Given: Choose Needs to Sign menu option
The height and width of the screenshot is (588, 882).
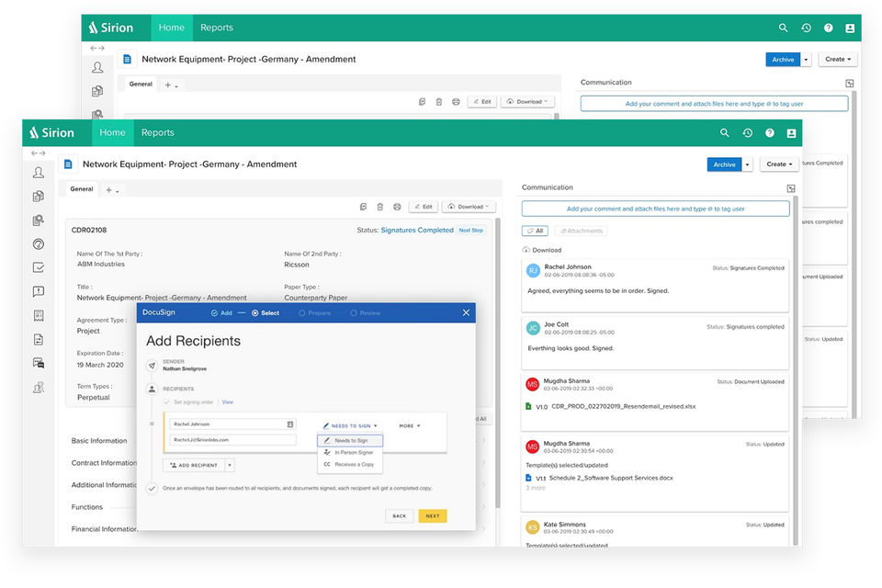Looking at the screenshot, I should click(x=350, y=441).
